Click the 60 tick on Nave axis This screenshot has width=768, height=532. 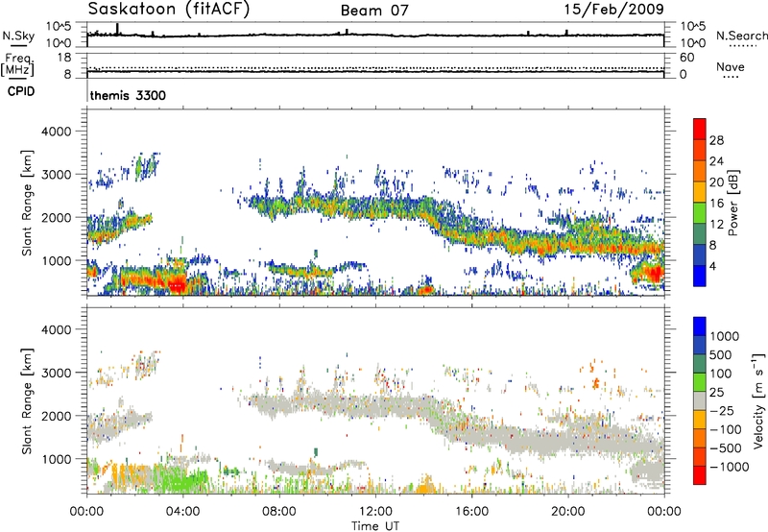tap(687, 58)
